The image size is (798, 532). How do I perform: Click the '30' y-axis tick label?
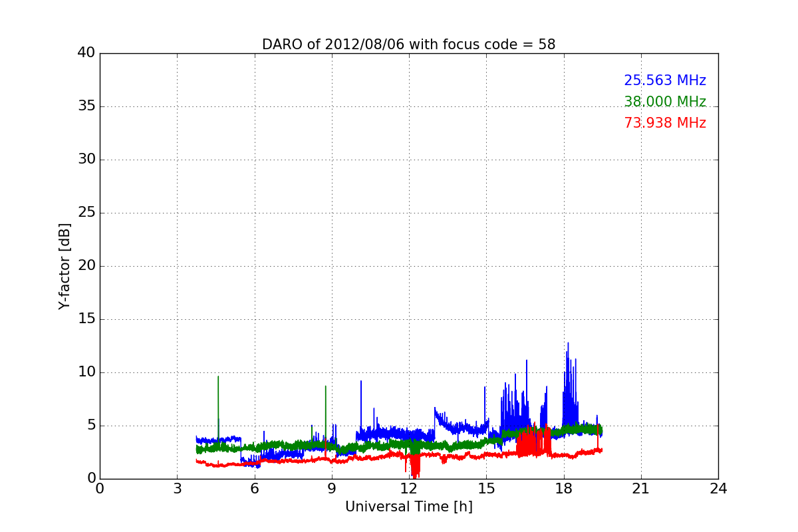point(86,160)
